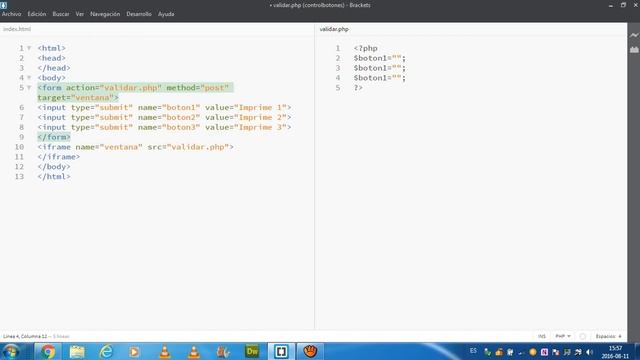Viewport: 640px width, 360px height.
Task: Click the input line named "boton2"
Action: click(164, 117)
